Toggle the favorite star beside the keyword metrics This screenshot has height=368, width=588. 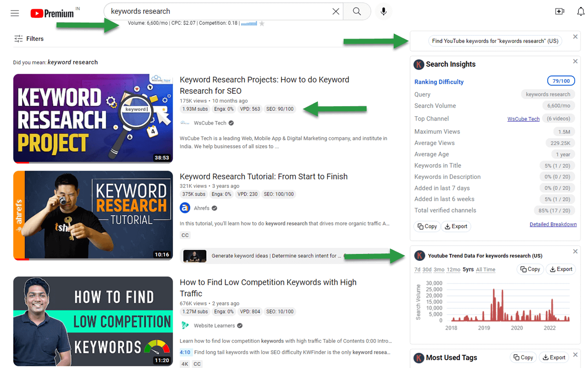coord(262,23)
